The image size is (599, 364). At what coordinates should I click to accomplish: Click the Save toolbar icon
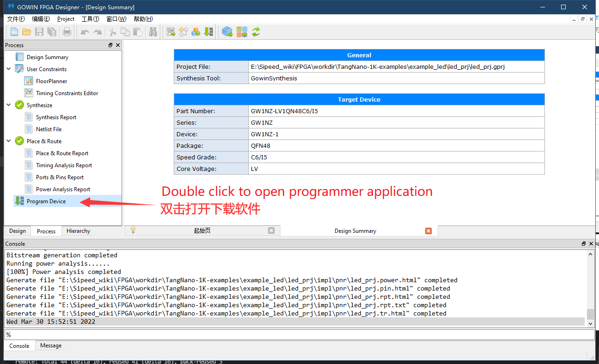39,32
